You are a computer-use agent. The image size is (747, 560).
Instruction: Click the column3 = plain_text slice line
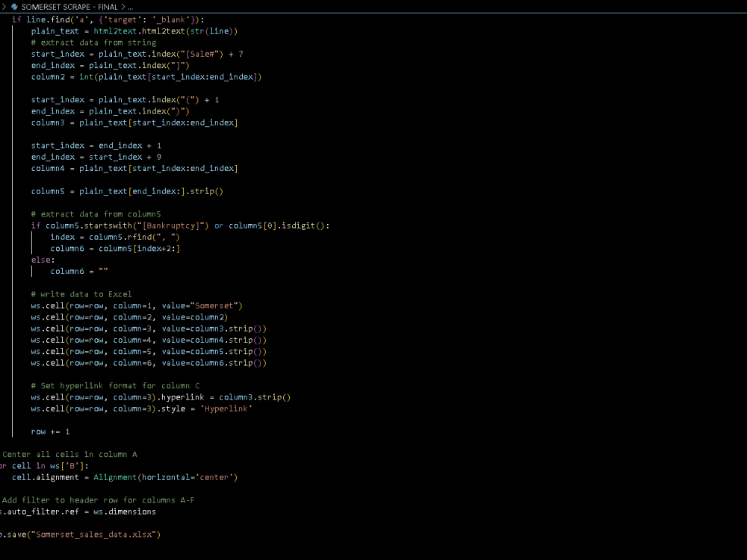(x=134, y=122)
